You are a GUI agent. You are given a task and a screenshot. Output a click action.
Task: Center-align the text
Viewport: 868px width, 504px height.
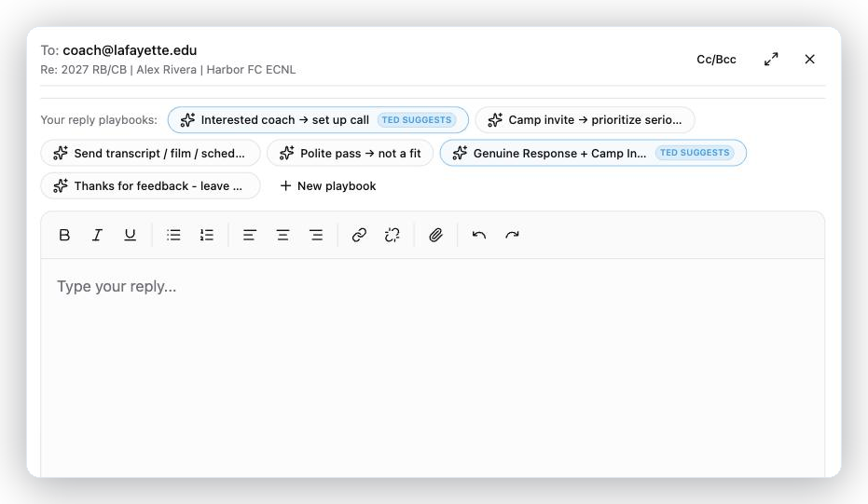282,235
